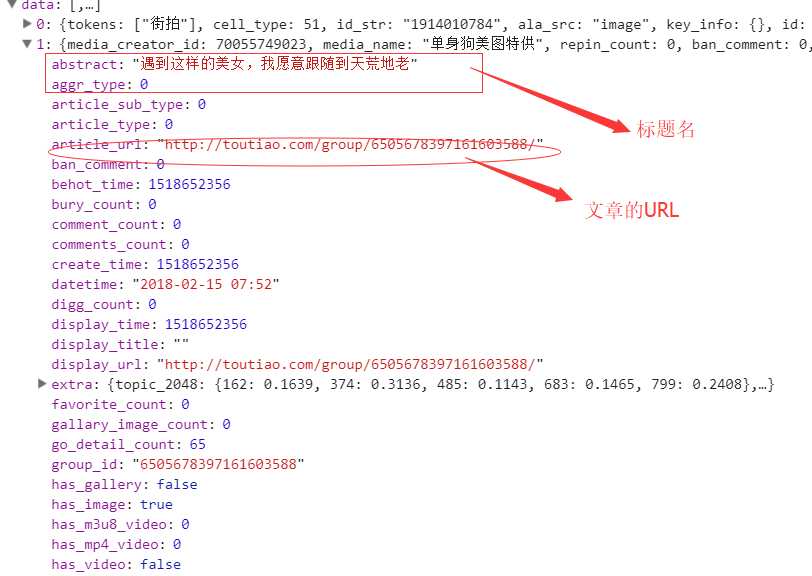
Task: Collapse the data array triangle
Action: click(11, 4)
